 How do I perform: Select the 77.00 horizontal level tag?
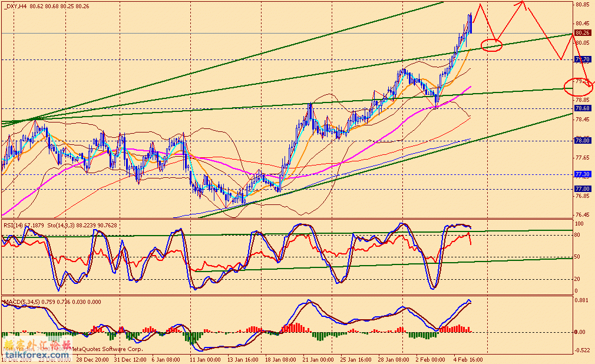pyautogui.click(x=583, y=189)
